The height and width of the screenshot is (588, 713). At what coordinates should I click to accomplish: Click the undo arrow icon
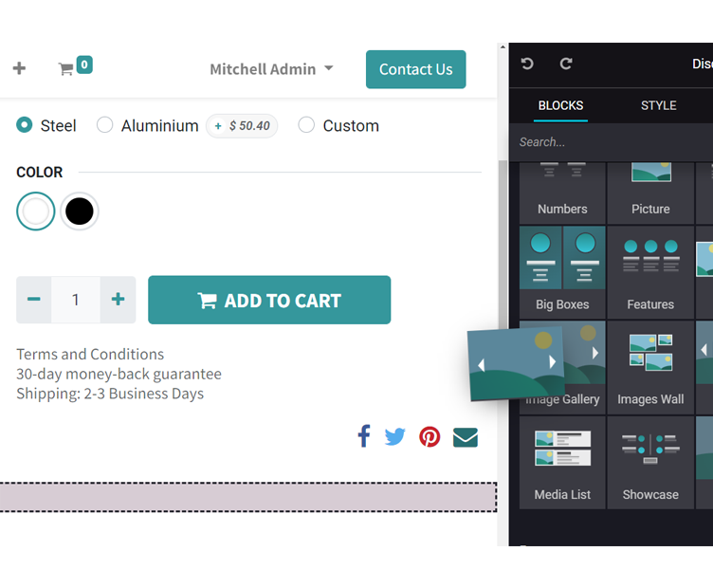coord(527,64)
